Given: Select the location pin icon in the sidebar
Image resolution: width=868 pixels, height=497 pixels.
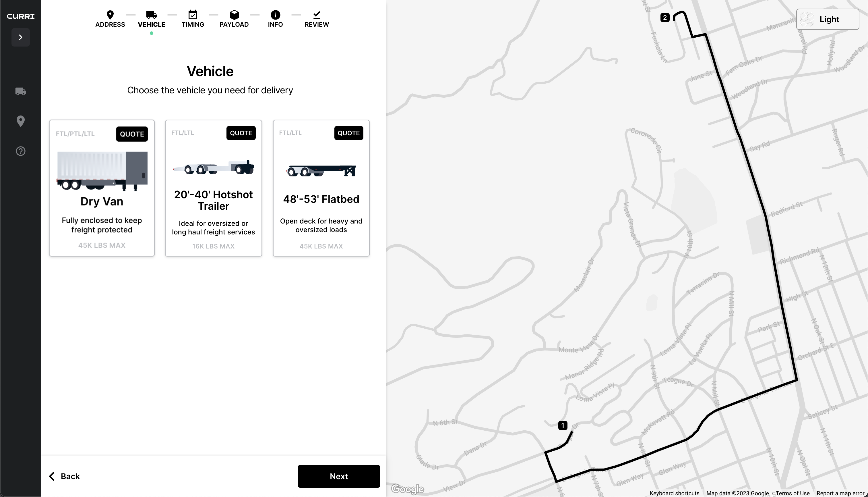Looking at the screenshot, I should [x=20, y=121].
